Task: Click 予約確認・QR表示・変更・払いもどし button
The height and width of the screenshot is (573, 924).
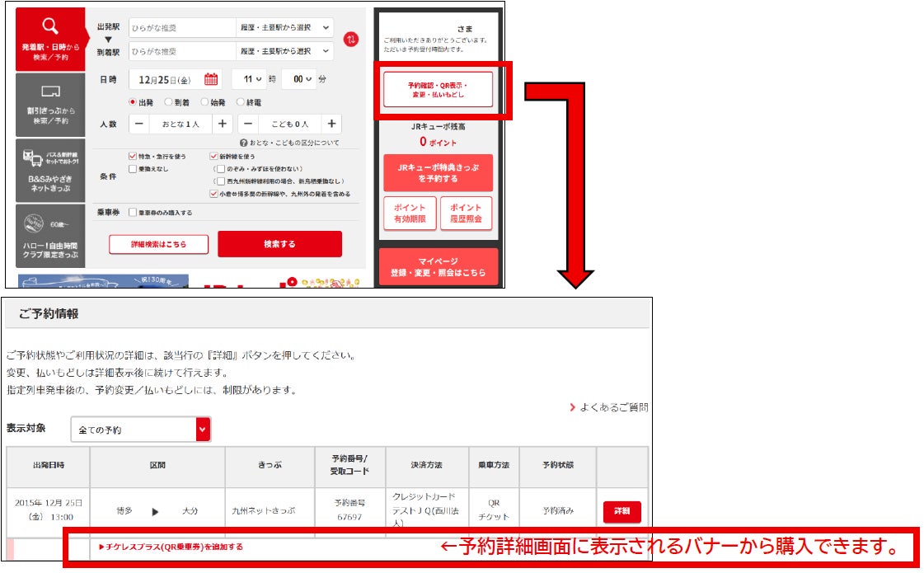Action: tap(438, 90)
